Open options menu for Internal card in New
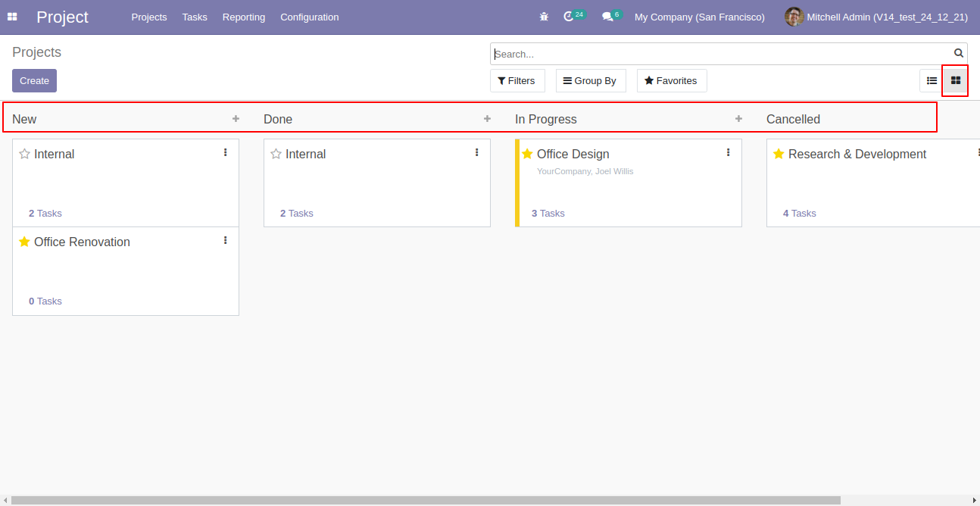 (x=225, y=152)
